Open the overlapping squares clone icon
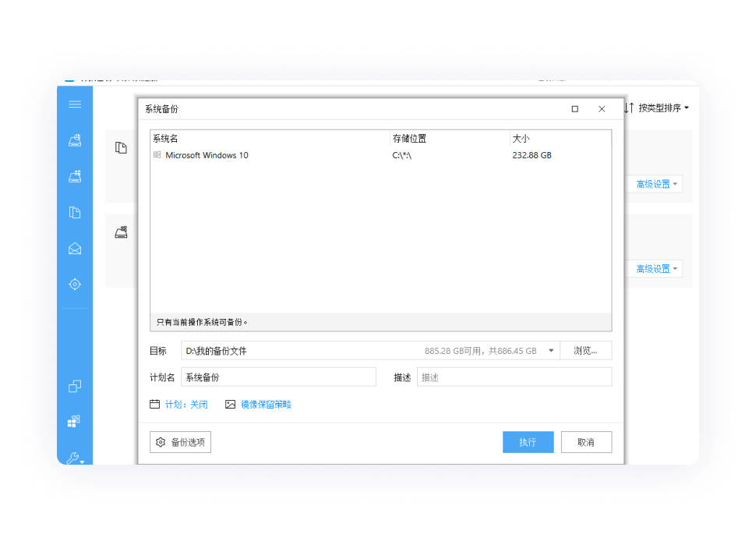Screen dimensions: 756x545 (75, 386)
